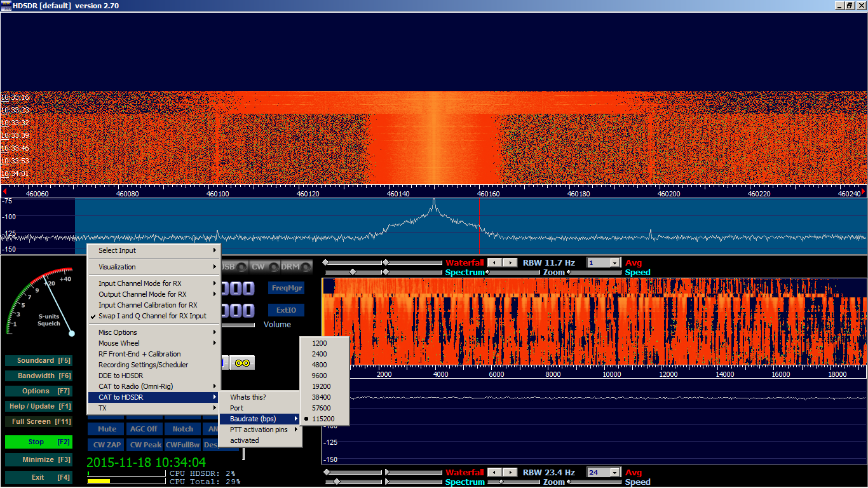Toggle Swap I and Q Channel for RX Input
The width and height of the screenshot is (868, 488).
click(153, 316)
